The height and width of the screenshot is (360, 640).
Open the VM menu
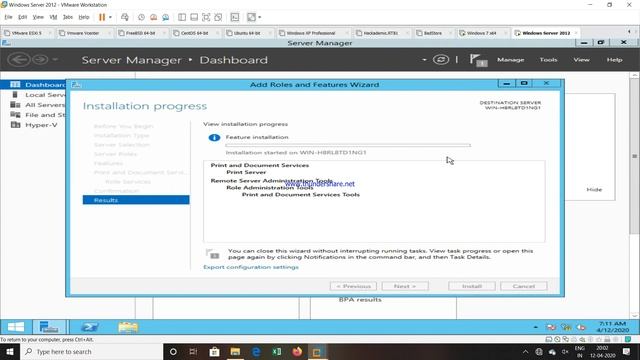[x=53, y=17]
